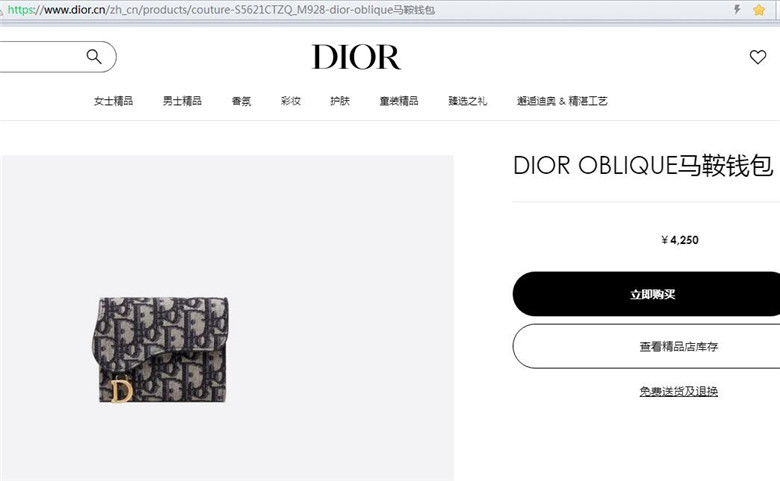Click the lightning bolt icon in address bar

coord(737,9)
